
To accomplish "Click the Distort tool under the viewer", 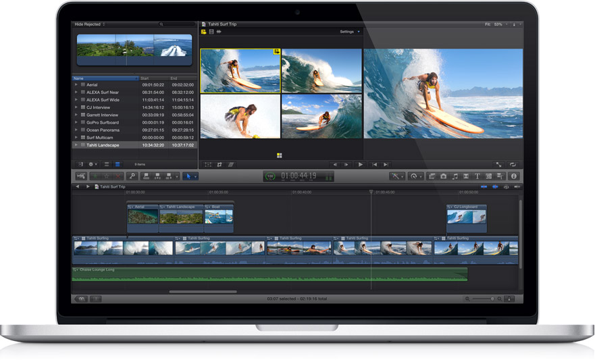I will tap(231, 165).
